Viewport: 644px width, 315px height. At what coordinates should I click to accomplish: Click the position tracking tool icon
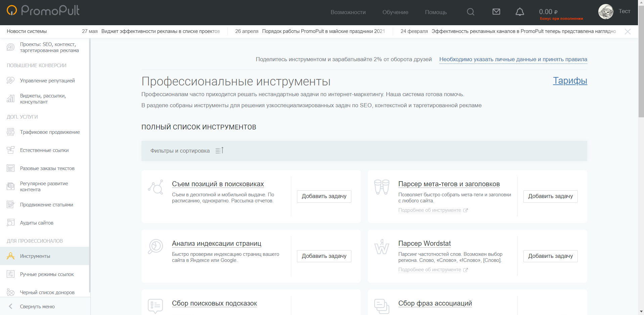pyautogui.click(x=156, y=187)
